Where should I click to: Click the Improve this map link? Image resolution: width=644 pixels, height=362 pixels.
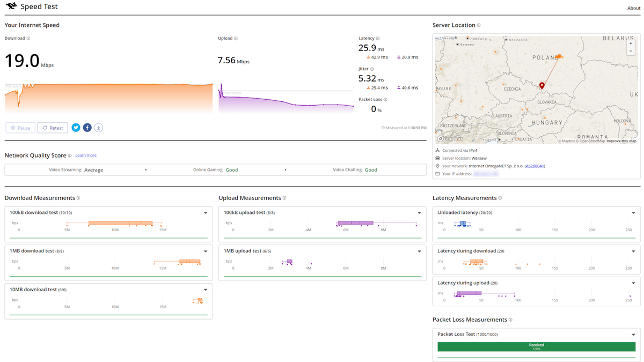(x=620, y=141)
